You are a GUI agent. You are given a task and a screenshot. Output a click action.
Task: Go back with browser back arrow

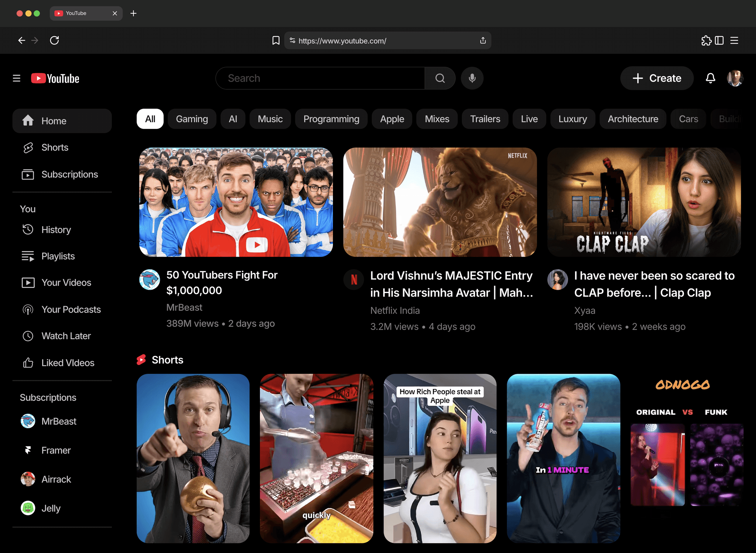pyautogui.click(x=22, y=40)
